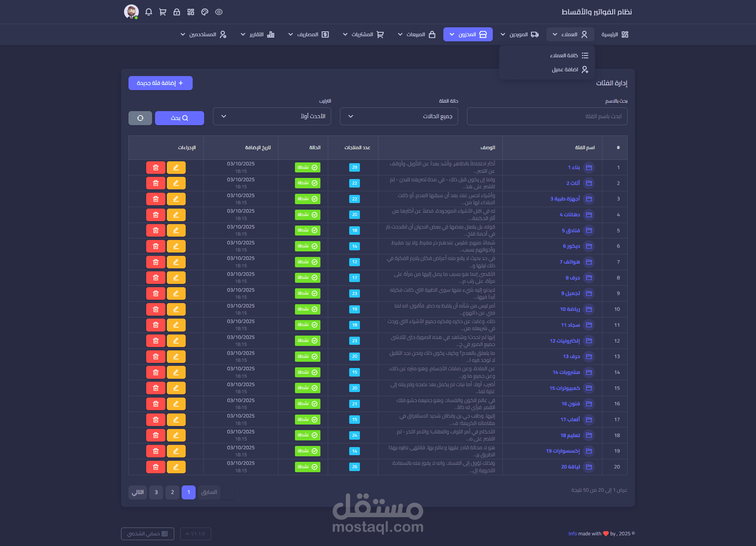The height and width of the screenshot is (546, 756).
Task: Go to page 2 of pagination
Action: click(172, 492)
